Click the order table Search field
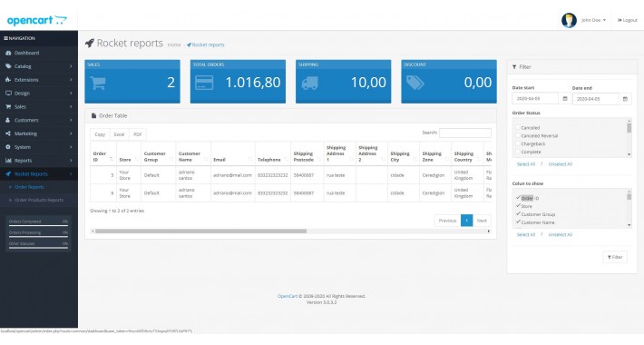The height and width of the screenshot is (345, 644). [465, 133]
